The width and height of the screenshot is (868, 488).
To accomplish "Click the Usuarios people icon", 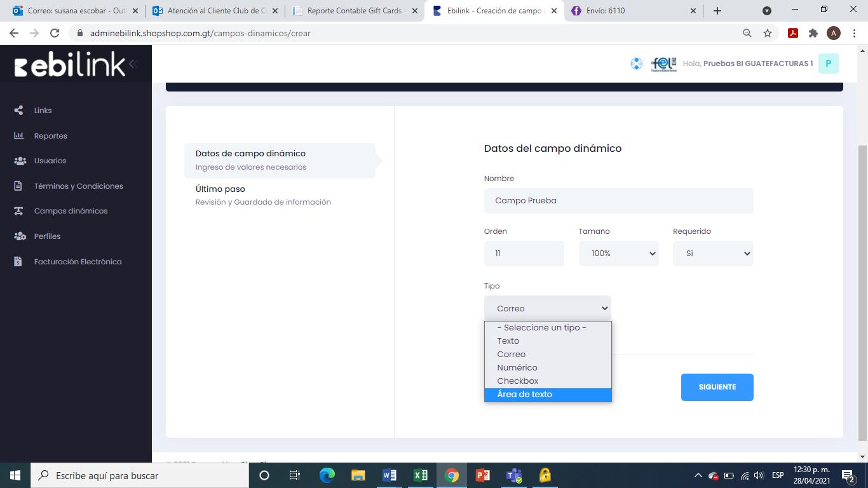I will coord(20,161).
